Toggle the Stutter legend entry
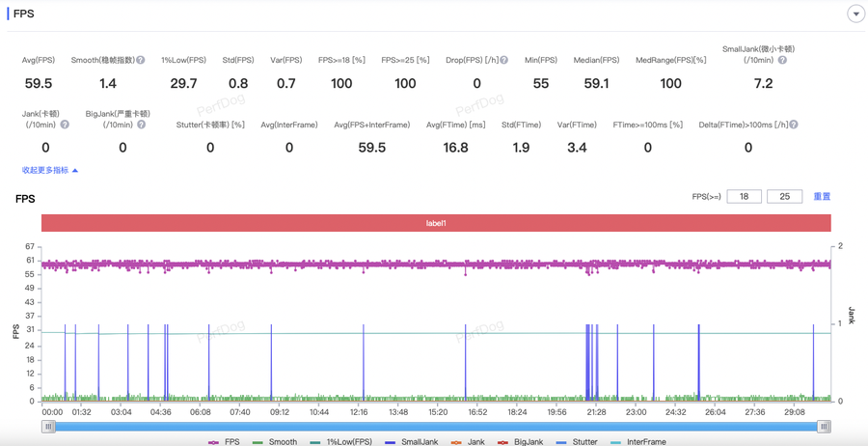The width and height of the screenshot is (868, 446). pos(576,442)
